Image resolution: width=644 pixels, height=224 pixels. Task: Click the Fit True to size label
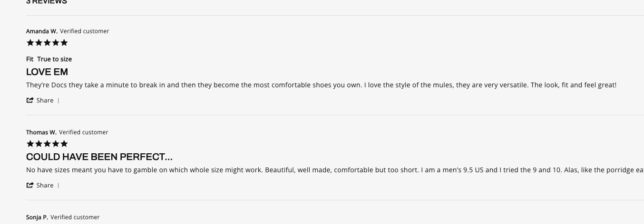(x=49, y=59)
